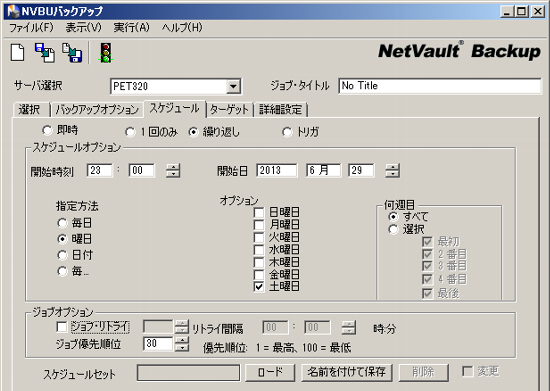Open the 表示(V) menu
Image resolution: width=550 pixels, height=391 pixels.
(83, 27)
